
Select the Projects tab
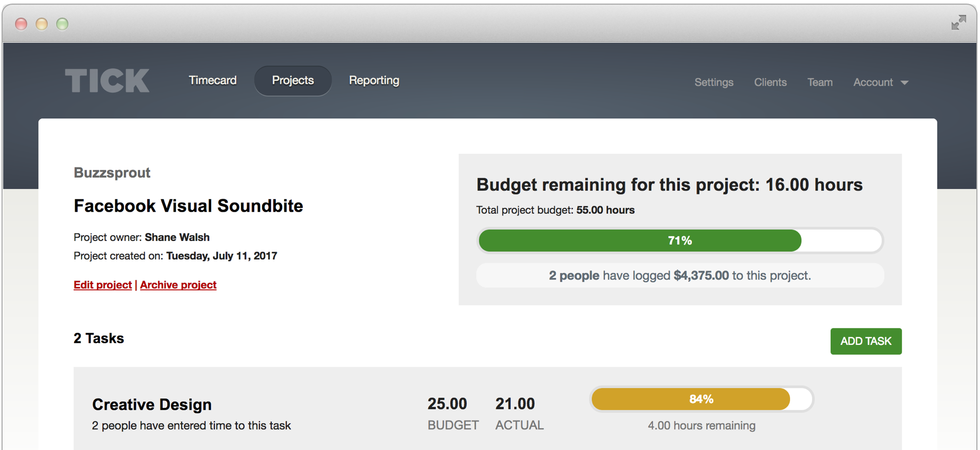coord(292,80)
